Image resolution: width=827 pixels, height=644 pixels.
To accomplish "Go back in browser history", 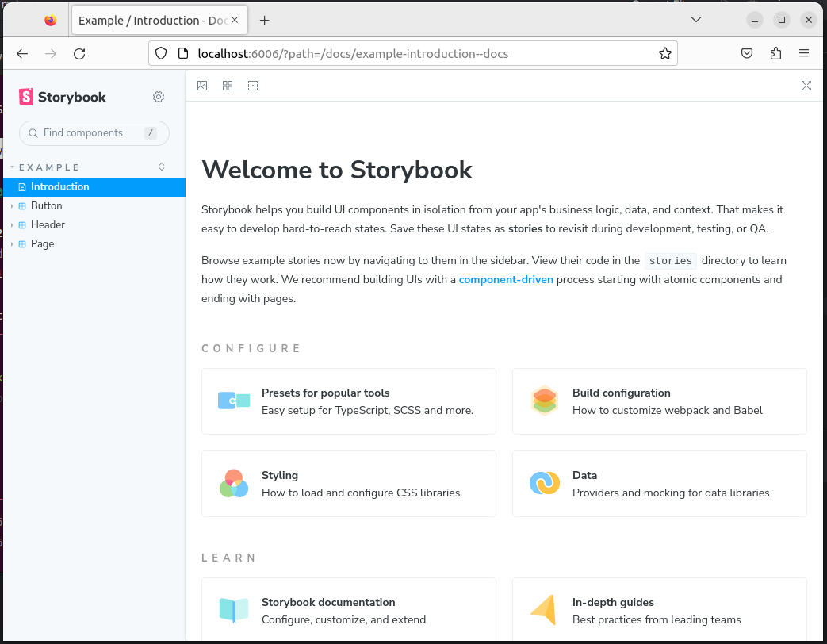I will click(x=22, y=53).
